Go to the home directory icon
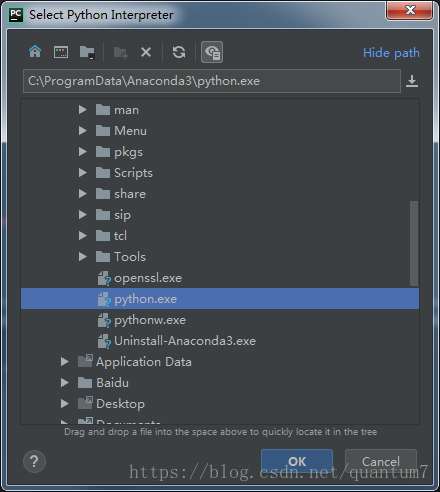The image size is (440, 492). click(35, 52)
